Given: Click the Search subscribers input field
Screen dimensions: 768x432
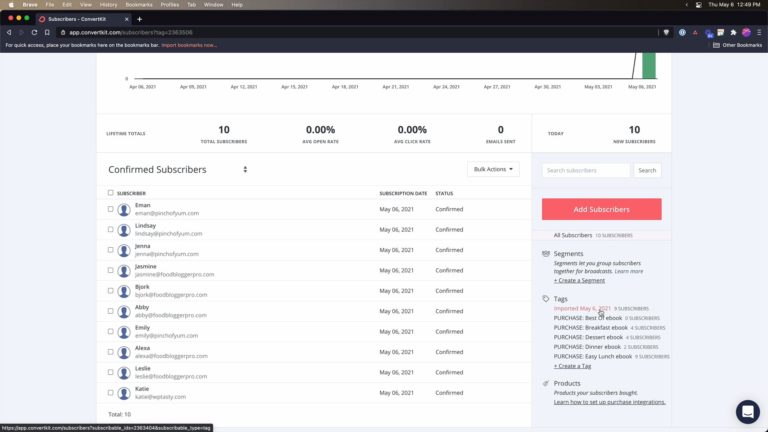Looking at the screenshot, I should click(x=586, y=170).
